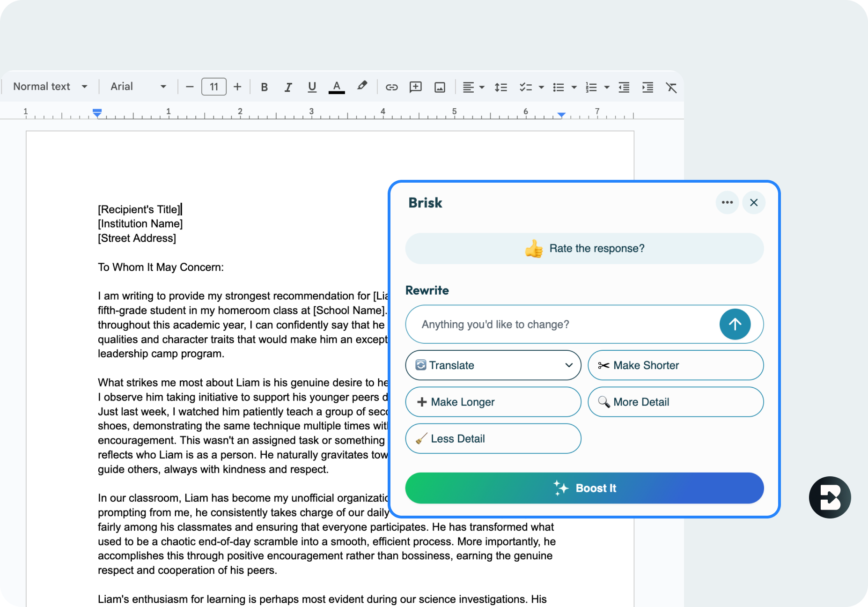Clear formatting from selected text

coord(671,87)
